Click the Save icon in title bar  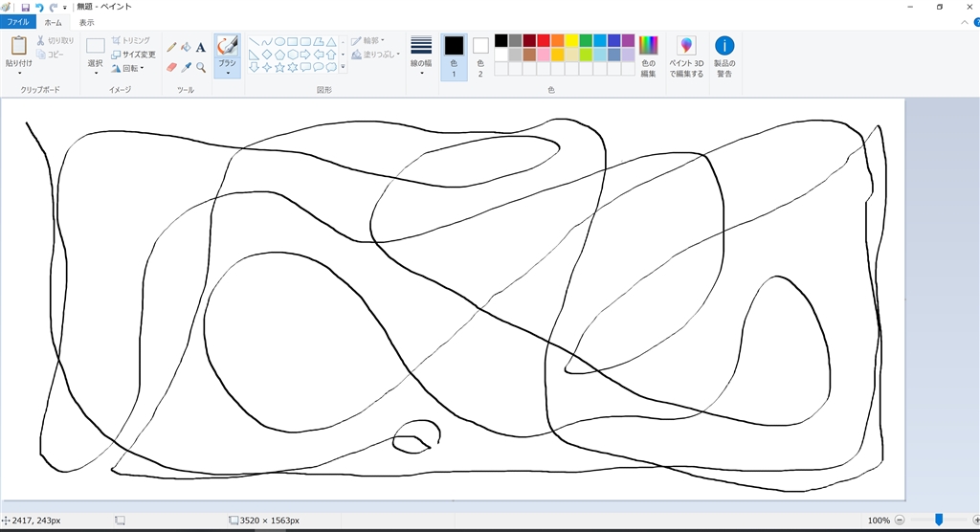point(25,7)
